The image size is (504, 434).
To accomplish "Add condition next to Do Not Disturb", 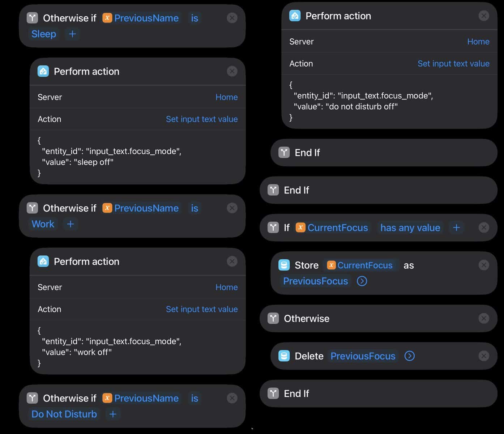I will click(x=113, y=414).
